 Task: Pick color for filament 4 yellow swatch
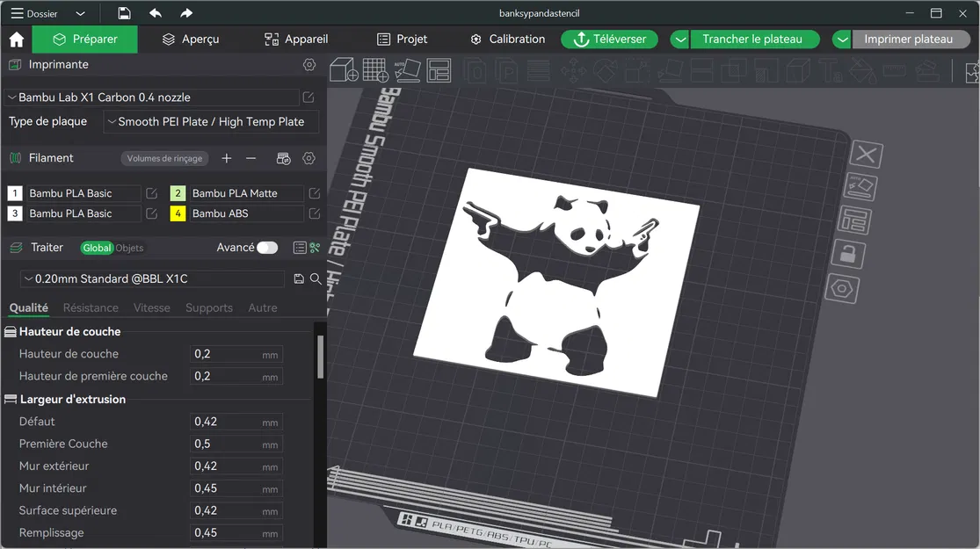[x=178, y=213]
